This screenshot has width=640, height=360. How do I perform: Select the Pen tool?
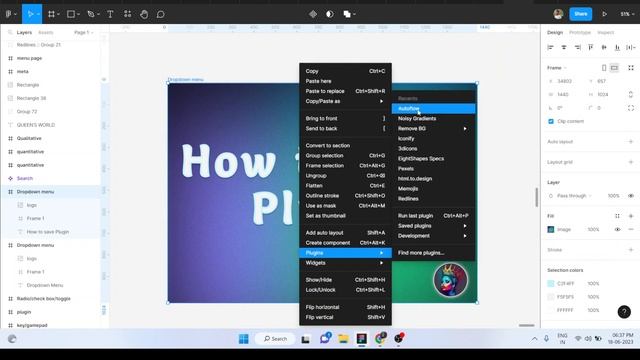point(91,14)
